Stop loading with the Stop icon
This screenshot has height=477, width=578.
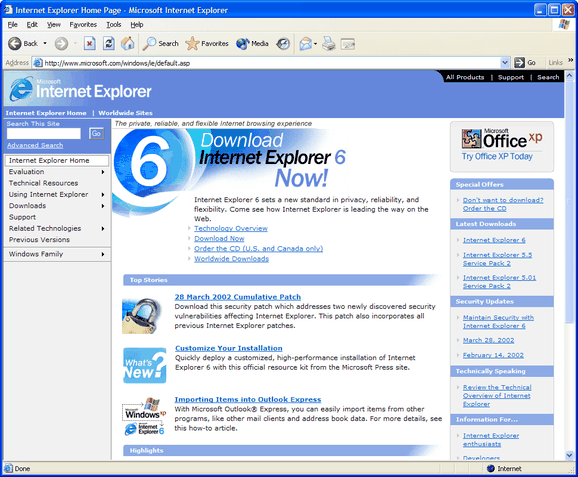(x=89, y=43)
